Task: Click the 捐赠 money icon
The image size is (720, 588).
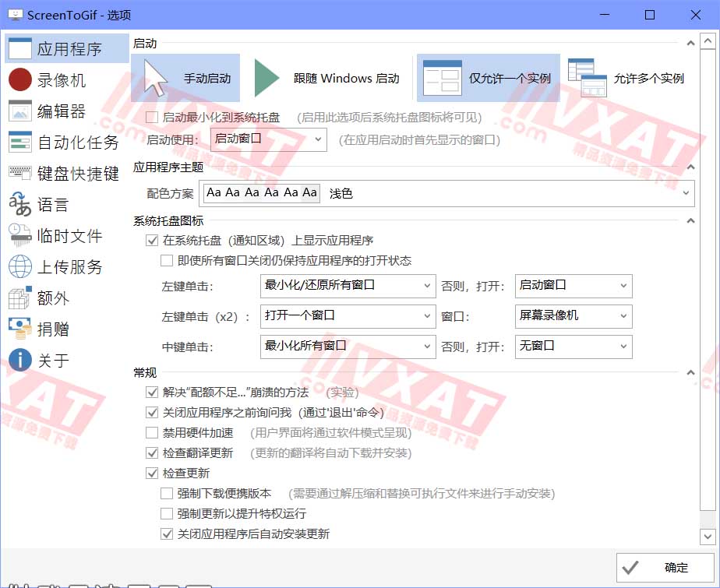Action: tap(20, 329)
